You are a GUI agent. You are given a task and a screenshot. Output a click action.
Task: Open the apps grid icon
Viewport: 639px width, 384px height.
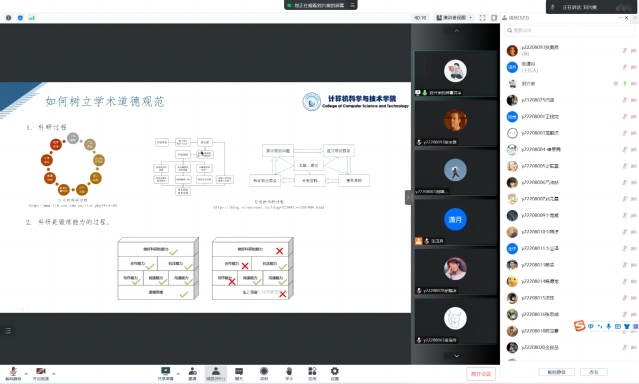point(312,373)
